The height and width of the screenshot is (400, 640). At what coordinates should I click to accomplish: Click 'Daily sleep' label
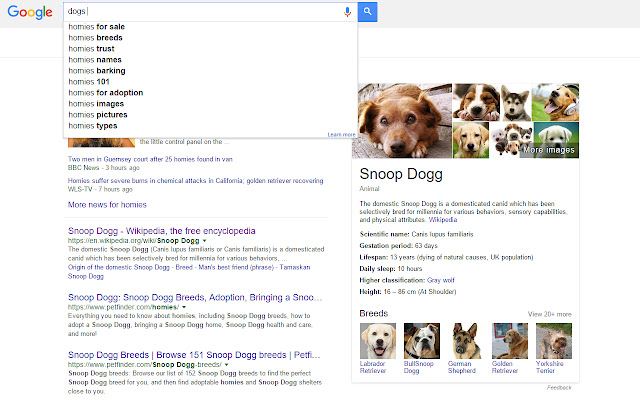tap(378, 269)
